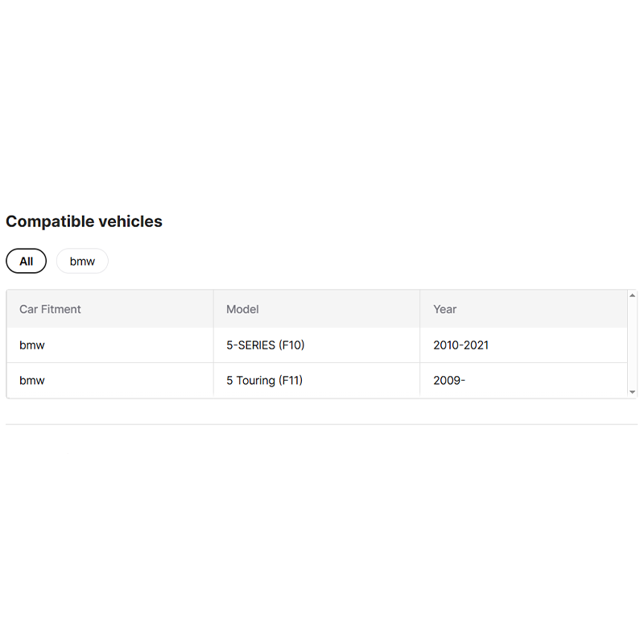Filter compatible vehicles by bmw pill
The height and width of the screenshot is (644, 644).
(82, 261)
